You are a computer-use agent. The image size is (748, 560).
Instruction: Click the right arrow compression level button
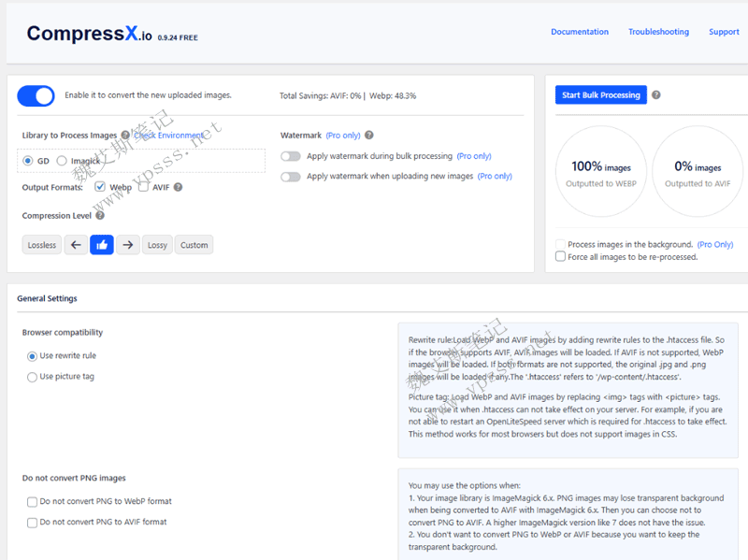128,245
